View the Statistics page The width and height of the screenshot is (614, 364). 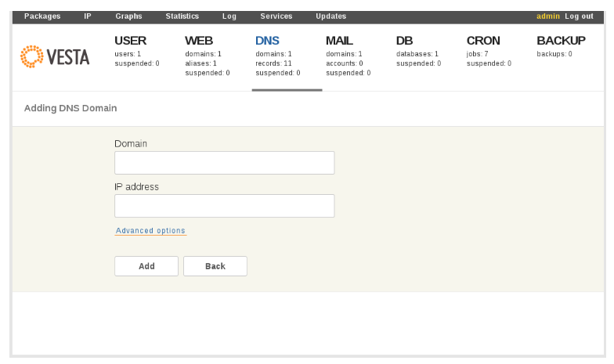182,16
